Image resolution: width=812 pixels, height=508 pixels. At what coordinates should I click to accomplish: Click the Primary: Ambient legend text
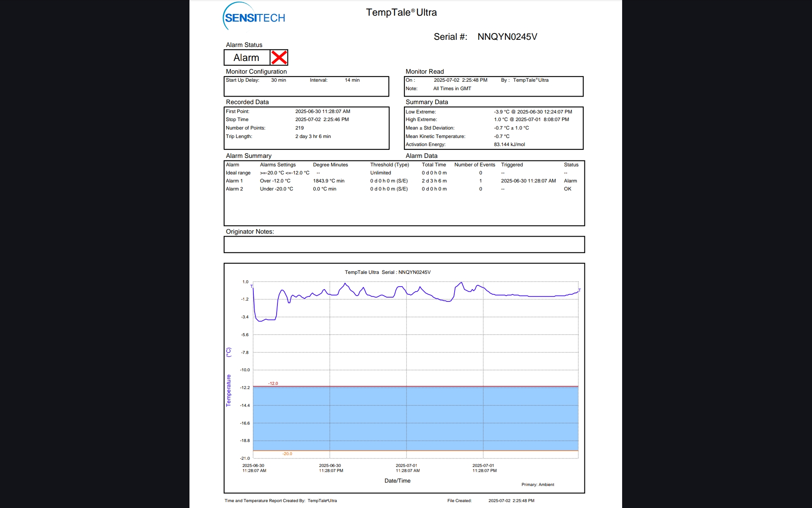[538, 485]
